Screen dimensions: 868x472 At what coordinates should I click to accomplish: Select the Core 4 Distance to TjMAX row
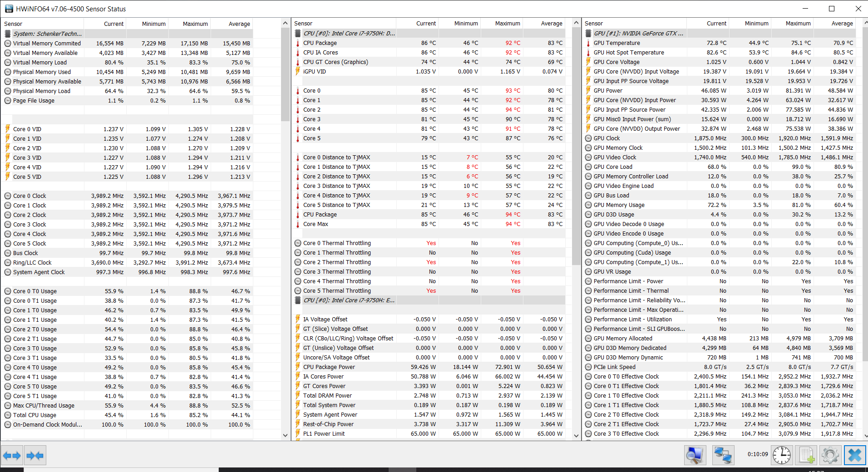tap(429, 195)
